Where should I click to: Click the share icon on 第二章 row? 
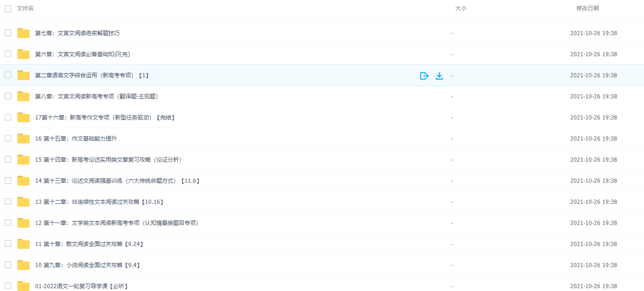[424, 75]
